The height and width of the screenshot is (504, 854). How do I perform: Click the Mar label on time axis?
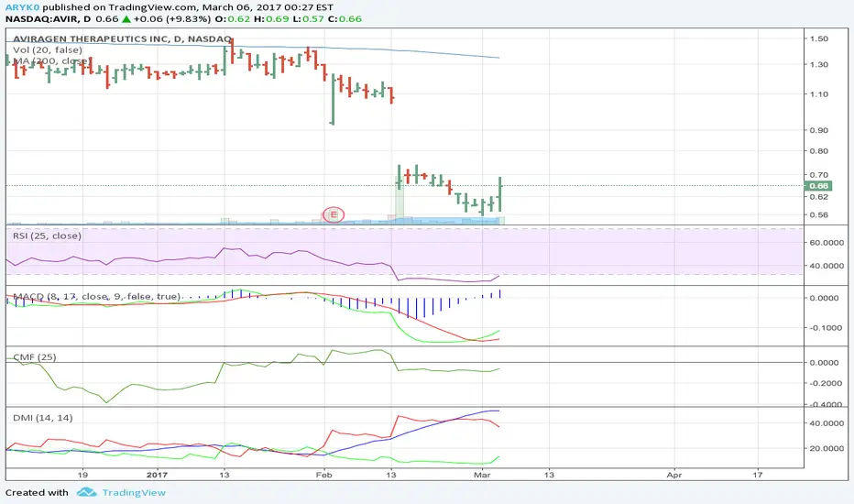click(482, 475)
